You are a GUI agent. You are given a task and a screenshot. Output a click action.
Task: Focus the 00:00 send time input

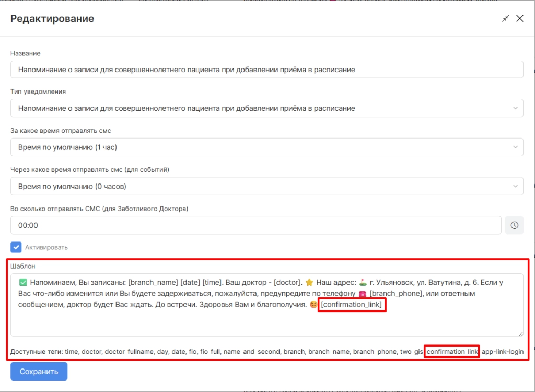(256, 225)
